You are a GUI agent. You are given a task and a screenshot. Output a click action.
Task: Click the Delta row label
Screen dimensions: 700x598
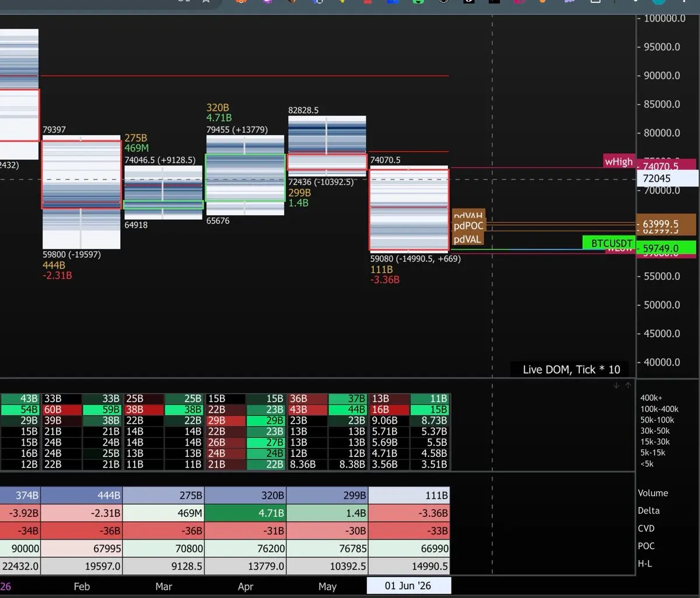(649, 511)
